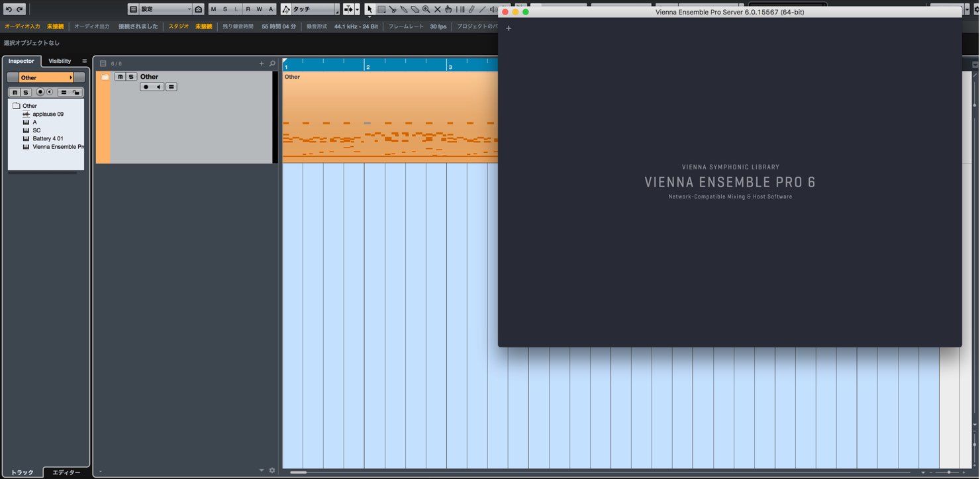Click the Undo arrow icon

point(9,9)
